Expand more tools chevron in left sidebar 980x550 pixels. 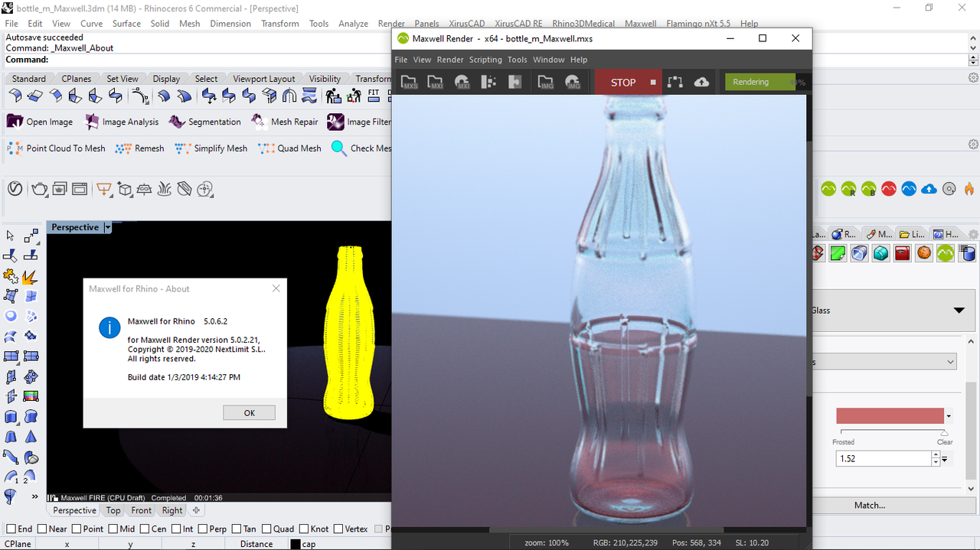click(34, 496)
